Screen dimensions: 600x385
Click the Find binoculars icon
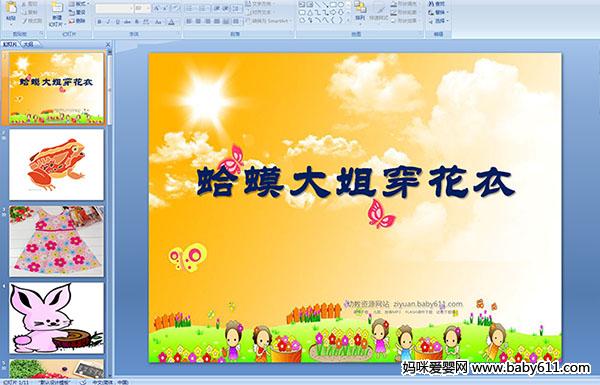[431, 4]
